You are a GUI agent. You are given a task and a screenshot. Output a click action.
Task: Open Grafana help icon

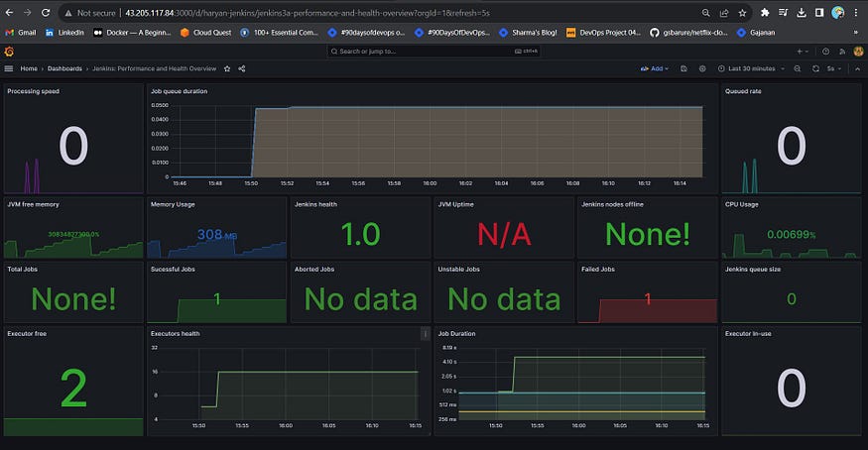pos(825,52)
